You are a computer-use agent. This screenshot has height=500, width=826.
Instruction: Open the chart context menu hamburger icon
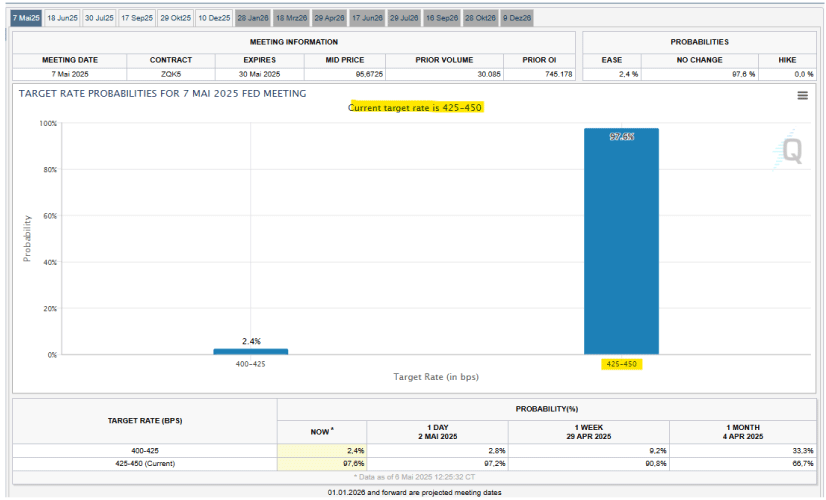[802, 96]
